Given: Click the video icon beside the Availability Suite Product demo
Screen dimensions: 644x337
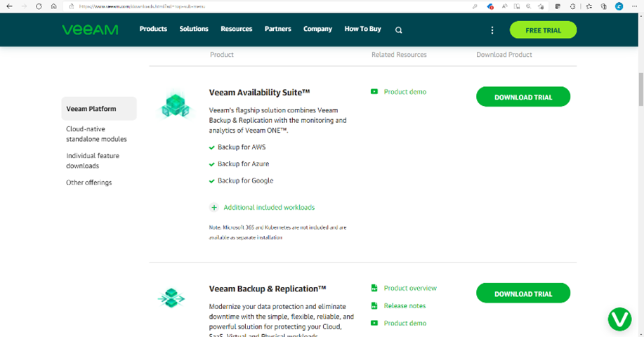Looking at the screenshot, I should [374, 91].
